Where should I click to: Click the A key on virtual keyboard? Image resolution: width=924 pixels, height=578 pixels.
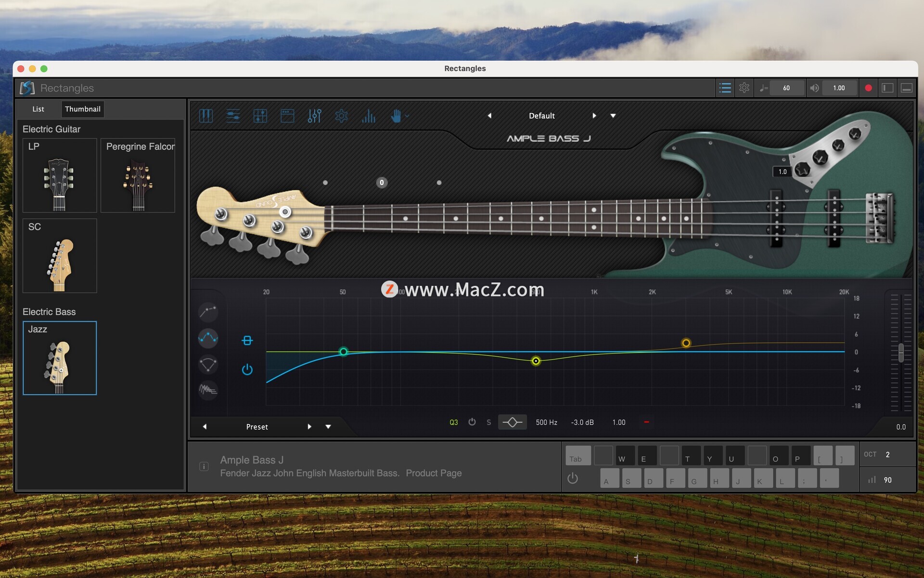pyautogui.click(x=610, y=478)
